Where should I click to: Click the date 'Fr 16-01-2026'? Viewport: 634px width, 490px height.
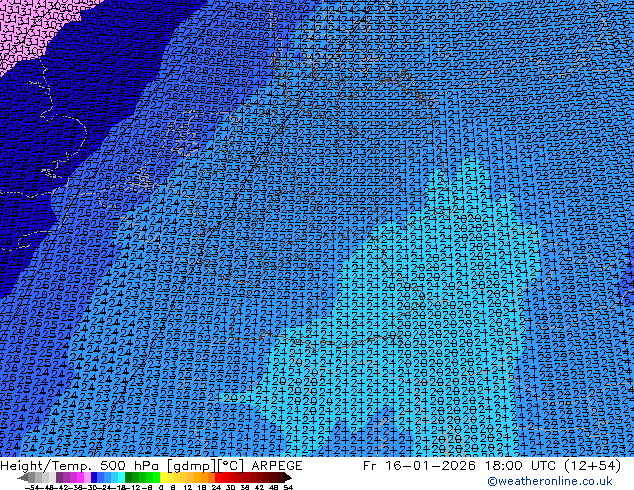click(x=419, y=466)
